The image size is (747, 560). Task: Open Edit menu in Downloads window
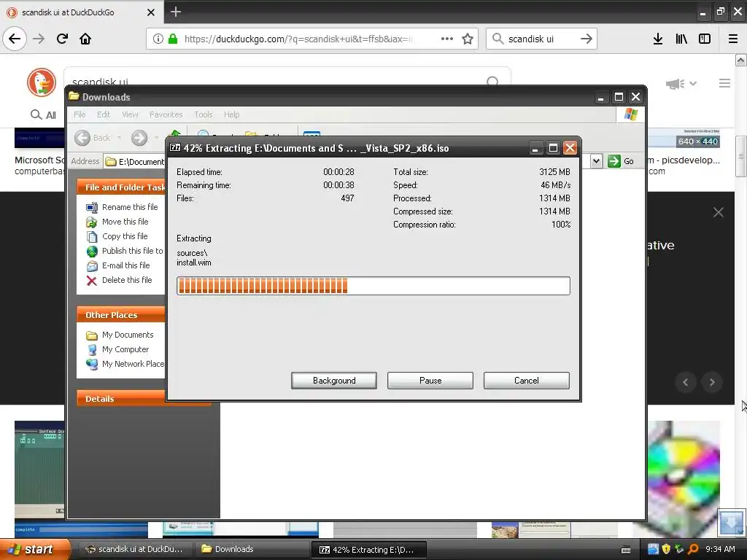(104, 114)
